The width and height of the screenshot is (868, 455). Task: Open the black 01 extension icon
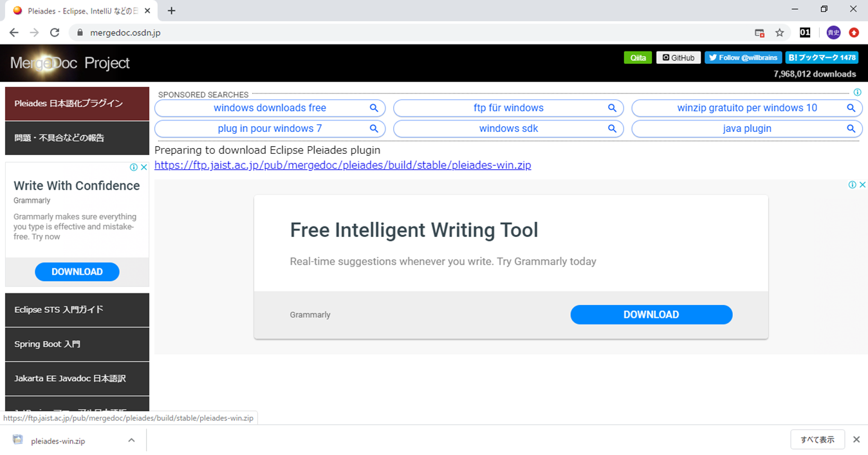(x=805, y=32)
